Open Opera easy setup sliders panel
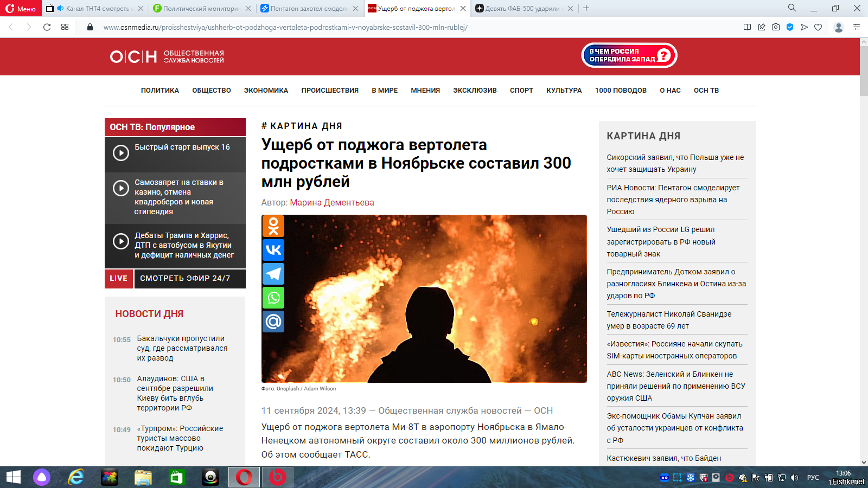The width and height of the screenshot is (868, 488). [857, 27]
